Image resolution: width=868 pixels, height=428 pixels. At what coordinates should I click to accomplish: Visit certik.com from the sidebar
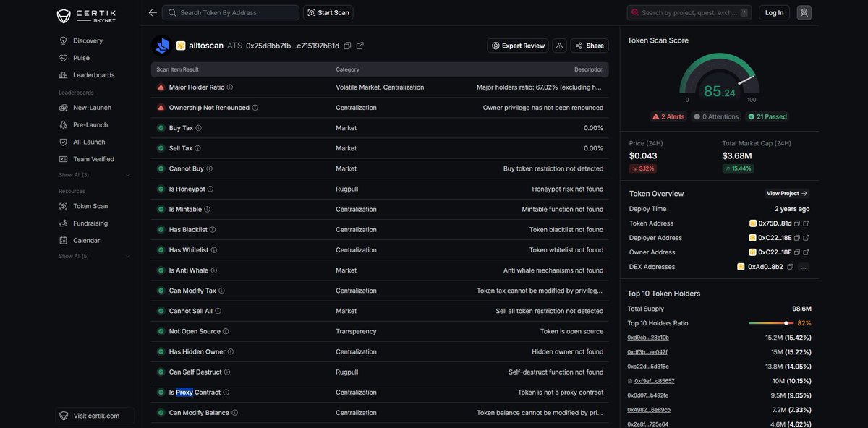(94, 416)
